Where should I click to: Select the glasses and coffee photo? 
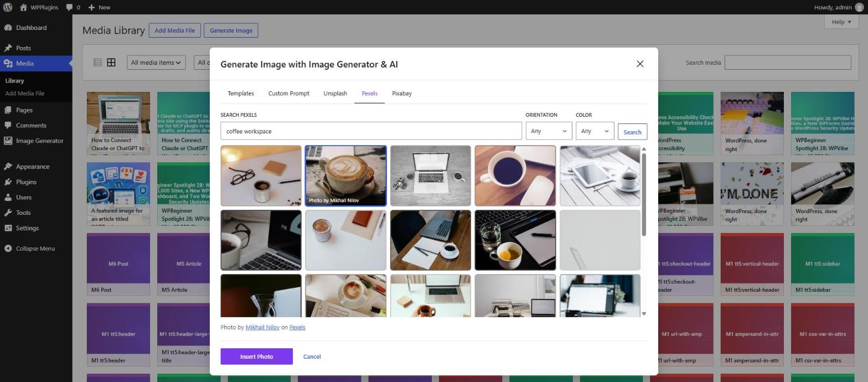[261, 175]
